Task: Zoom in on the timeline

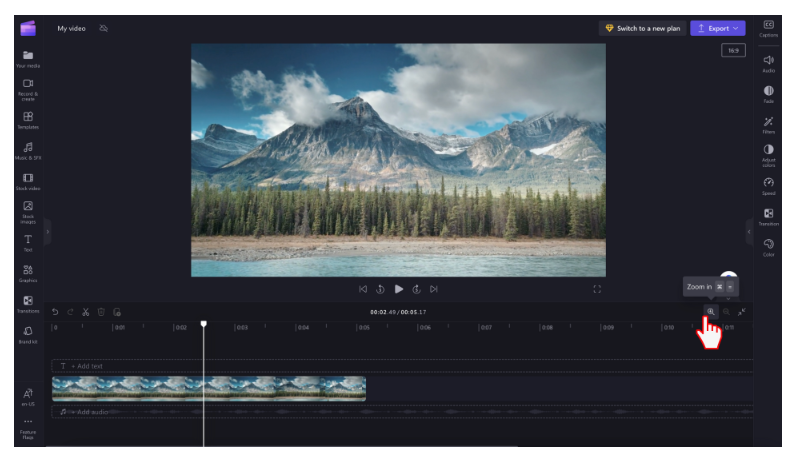Action: (x=710, y=312)
